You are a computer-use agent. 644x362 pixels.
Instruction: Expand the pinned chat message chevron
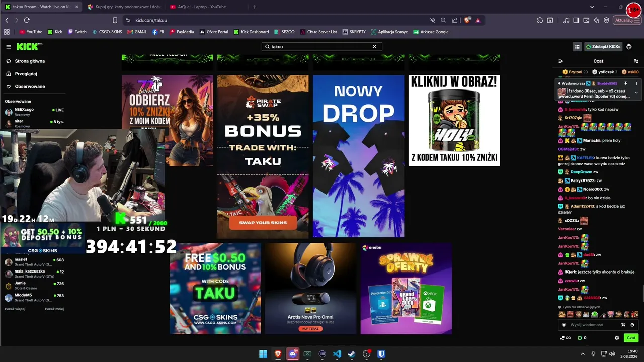coord(636,93)
